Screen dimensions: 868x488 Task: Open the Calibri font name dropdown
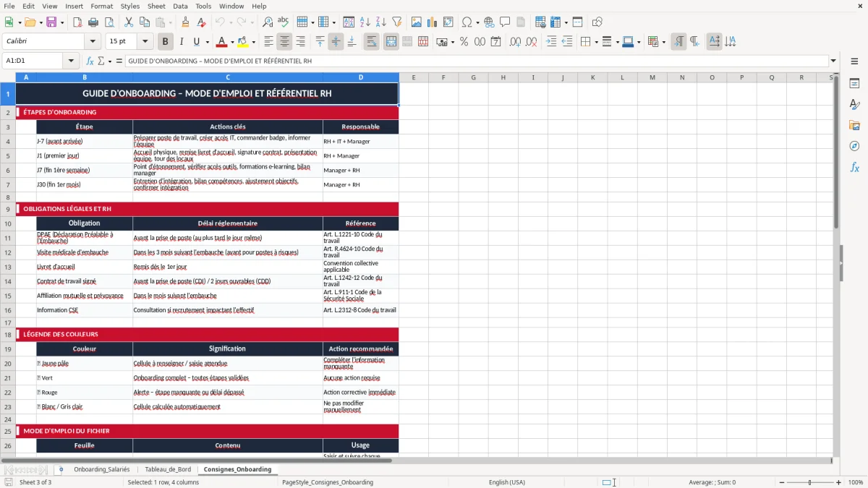[x=92, y=42]
